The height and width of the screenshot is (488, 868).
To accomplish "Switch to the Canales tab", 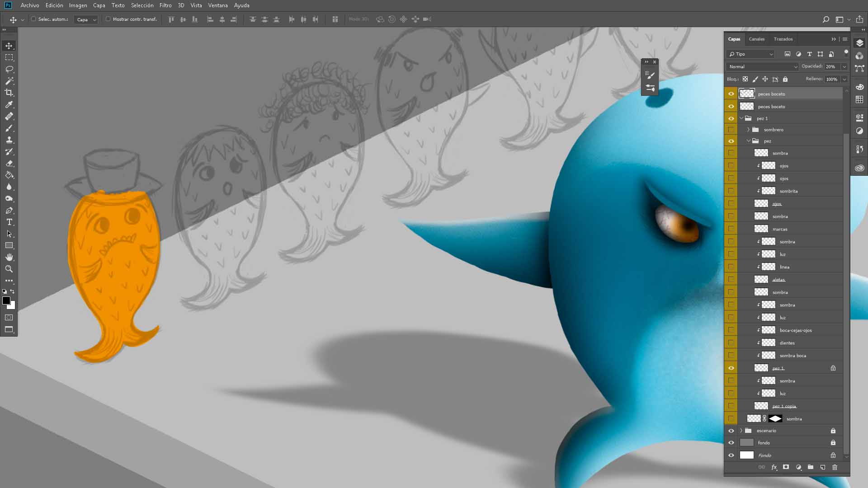I will point(756,39).
